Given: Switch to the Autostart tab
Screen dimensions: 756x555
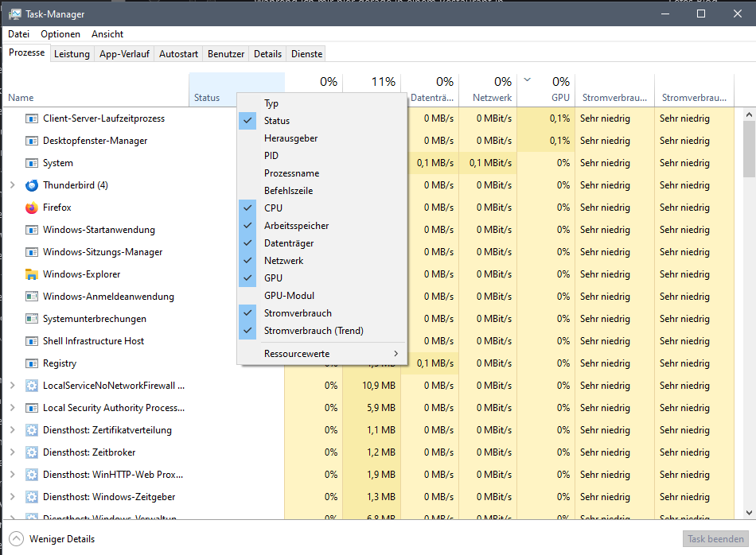Looking at the screenshot, I should coord(178,54).
